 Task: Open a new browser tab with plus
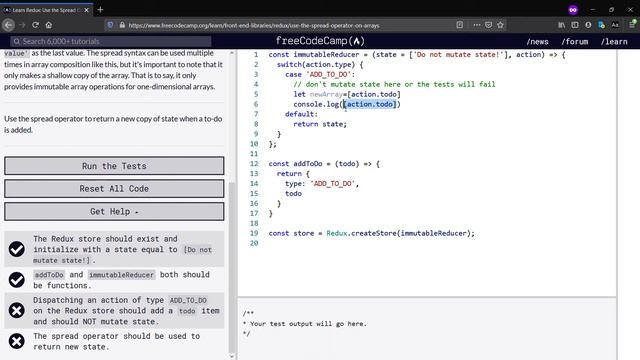tap(100, 9)
